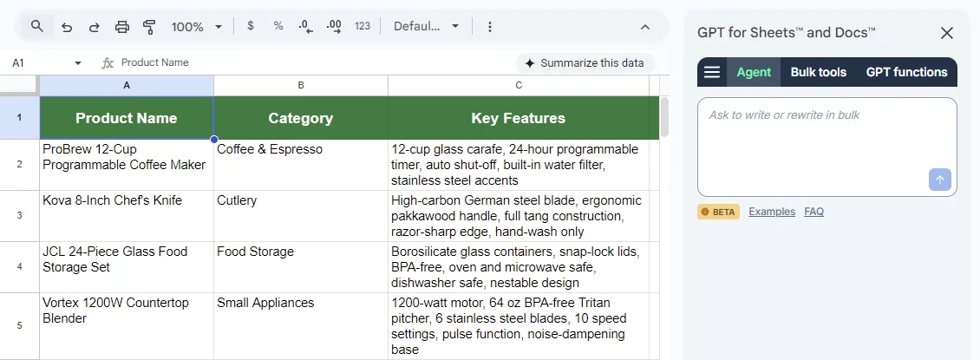Undo the last action
The height and width of the screenshot is (360, 980).
(x=66, y=27)
